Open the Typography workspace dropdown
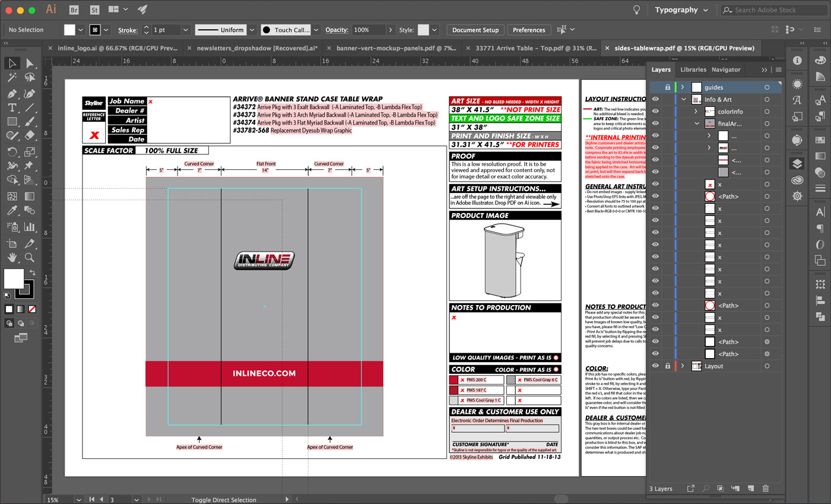The width and height of the screenshot is (831, 504). tap(681, 9)
